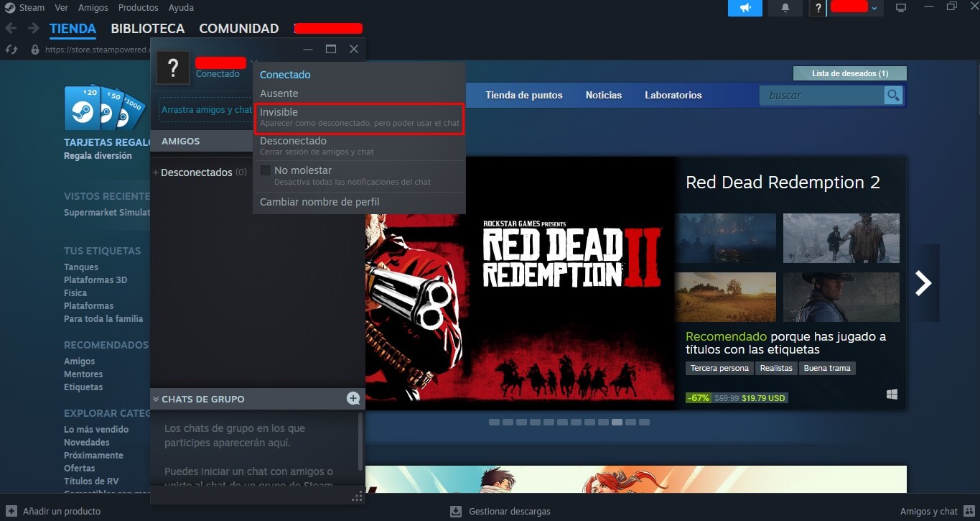Open Para toda la familia tag link
The height and width of the screenshot is (521, 980).
[x=103, y=319]
